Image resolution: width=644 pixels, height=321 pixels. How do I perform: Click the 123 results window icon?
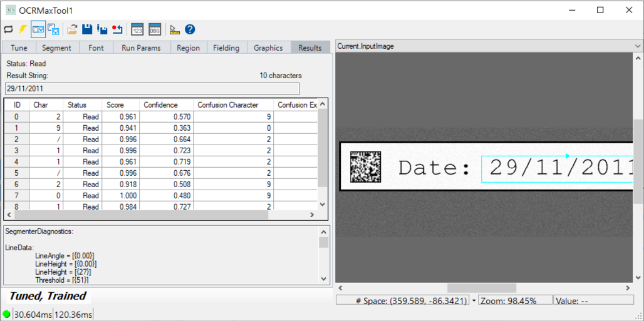click(x=138, y=29)
